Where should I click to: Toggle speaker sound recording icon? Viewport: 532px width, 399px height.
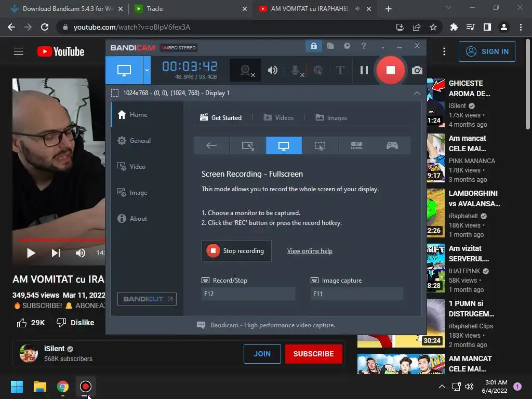[272, 70]
